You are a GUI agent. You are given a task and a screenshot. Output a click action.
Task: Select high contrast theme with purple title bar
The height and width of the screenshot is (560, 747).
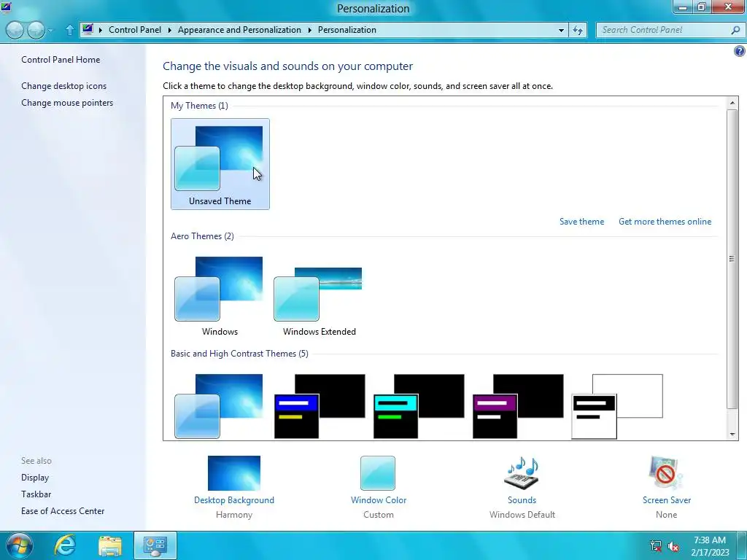coord(517,406)
